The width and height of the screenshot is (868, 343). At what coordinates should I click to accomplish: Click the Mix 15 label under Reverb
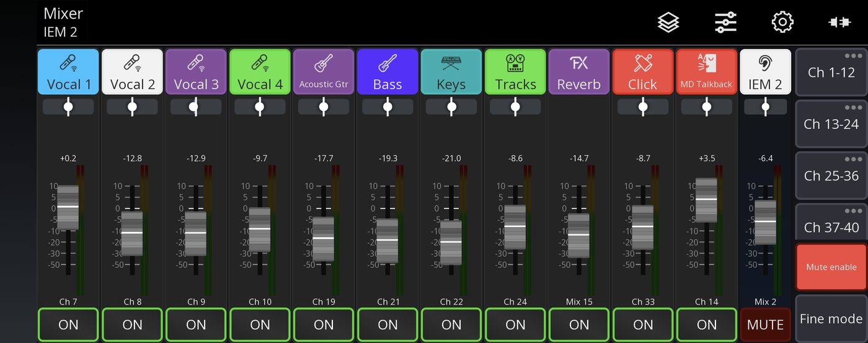pos(579,302)
